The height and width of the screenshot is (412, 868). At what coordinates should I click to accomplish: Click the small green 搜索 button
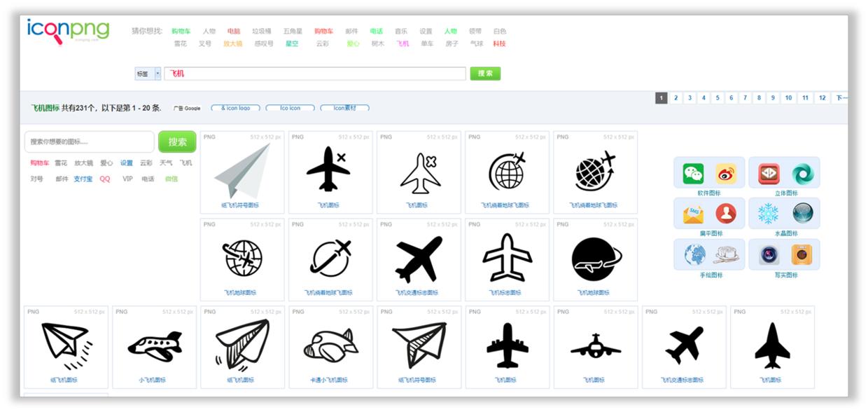(x=485, y=74)
